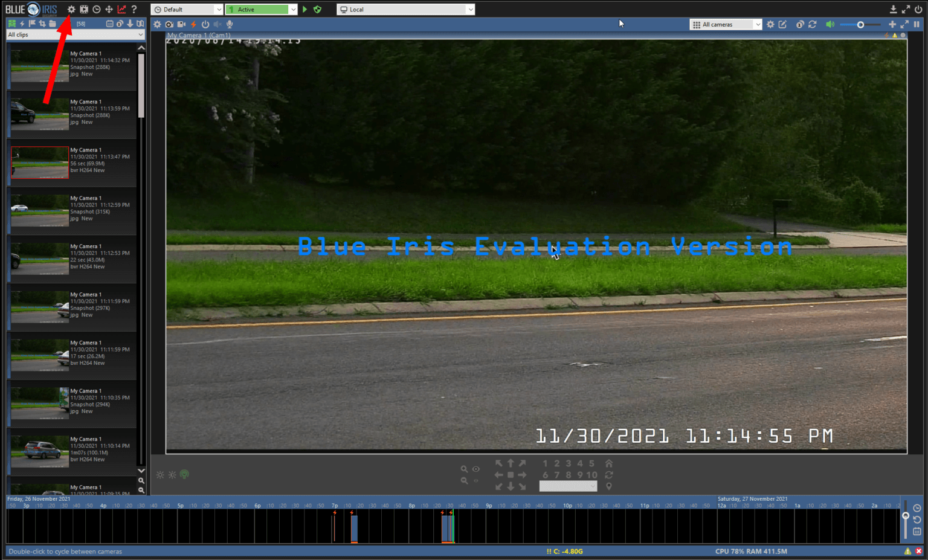The width and height of the screenshot is (928, 560).
Task: Click the blue clip block near 7p on timeline
Action: click(x=354, y=529)
